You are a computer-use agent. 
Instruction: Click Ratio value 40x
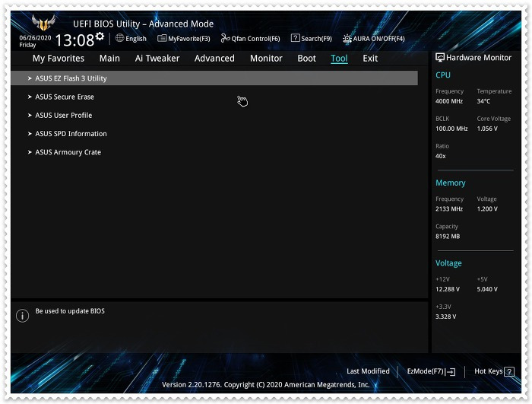pyautogui.click(x=440, y=156)
